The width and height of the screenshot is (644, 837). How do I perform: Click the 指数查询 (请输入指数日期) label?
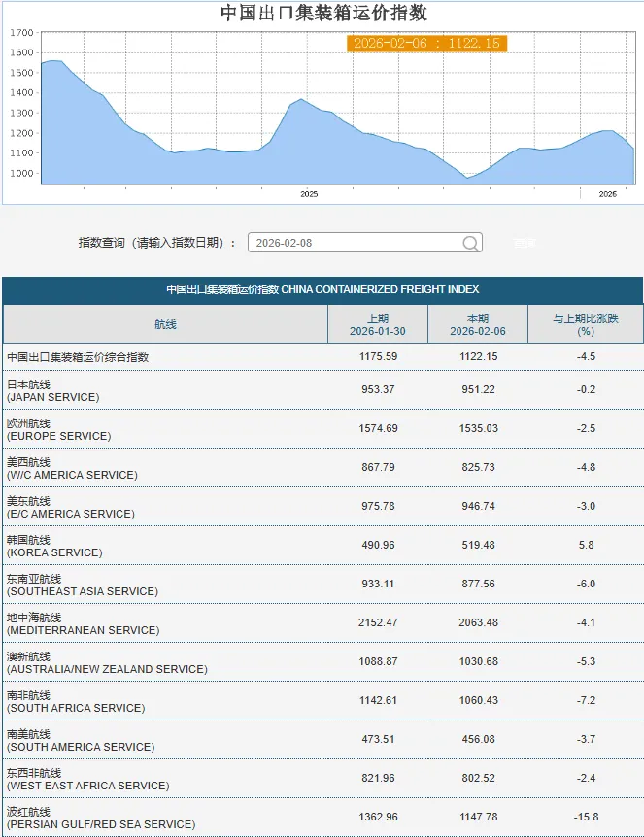click(x=157, y=243)
